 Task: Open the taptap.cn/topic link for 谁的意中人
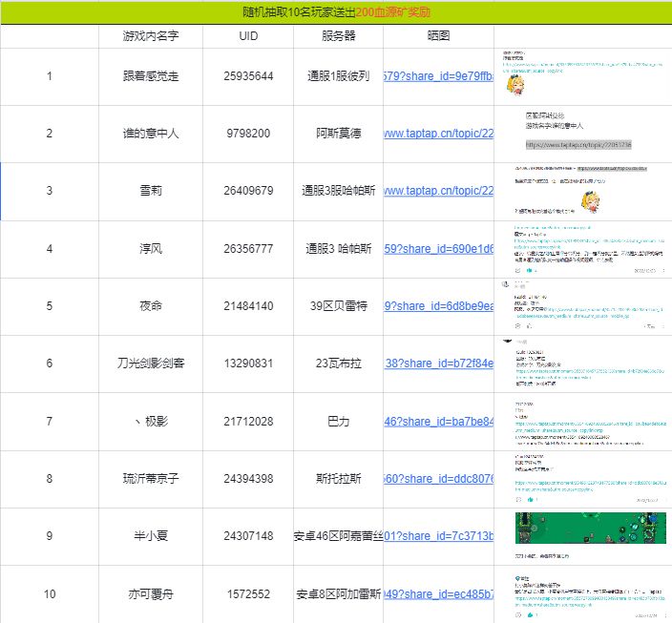pos(438,134)
